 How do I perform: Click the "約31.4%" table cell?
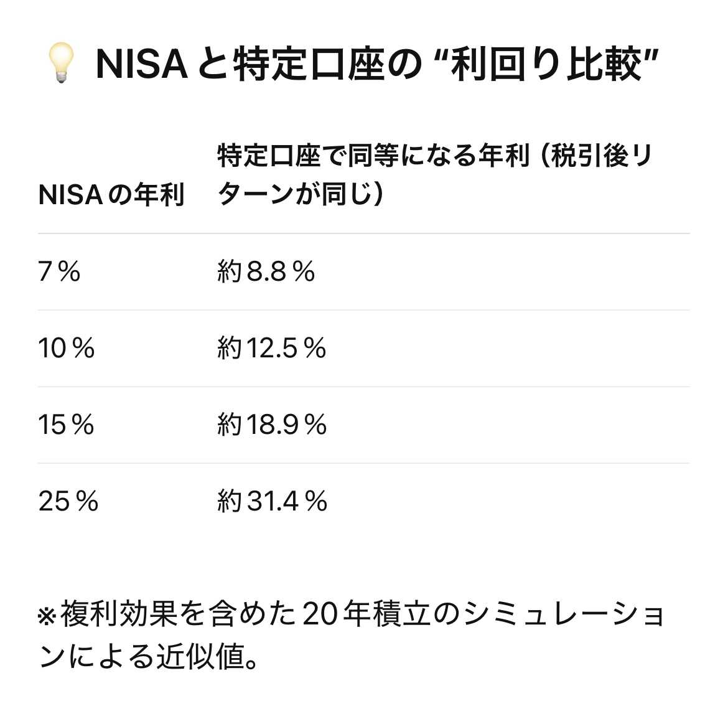pos(273,501)
